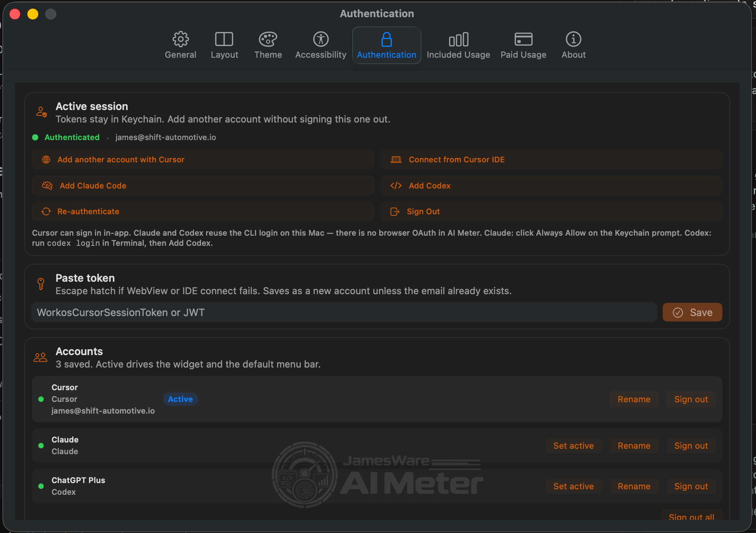Image resolution: width=756 pixels, height=533 pixels.
Task: Rename the Claude account
Action: pos(634,446)
